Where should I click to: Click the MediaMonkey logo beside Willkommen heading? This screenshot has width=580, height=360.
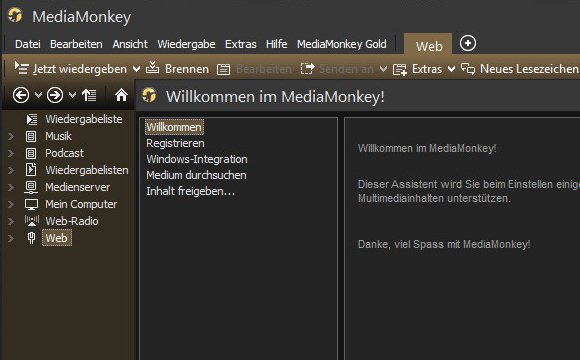click(x=149, y=95)
